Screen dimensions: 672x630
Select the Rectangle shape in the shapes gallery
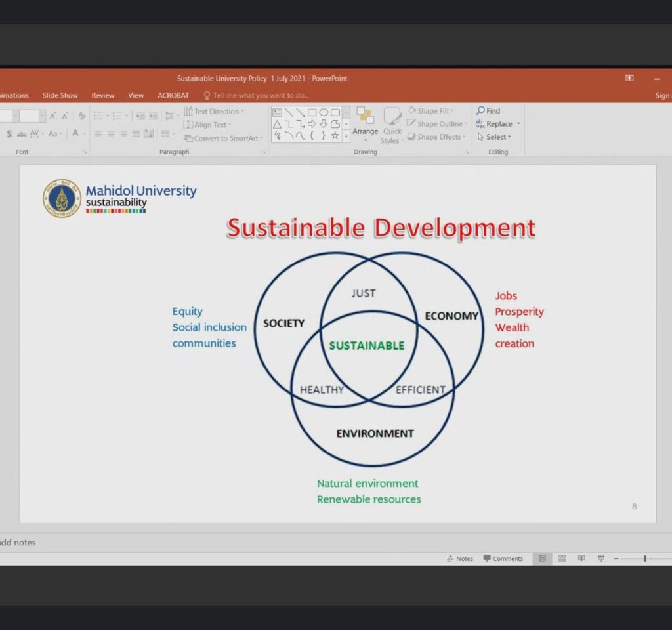click(x=312, y=113)
